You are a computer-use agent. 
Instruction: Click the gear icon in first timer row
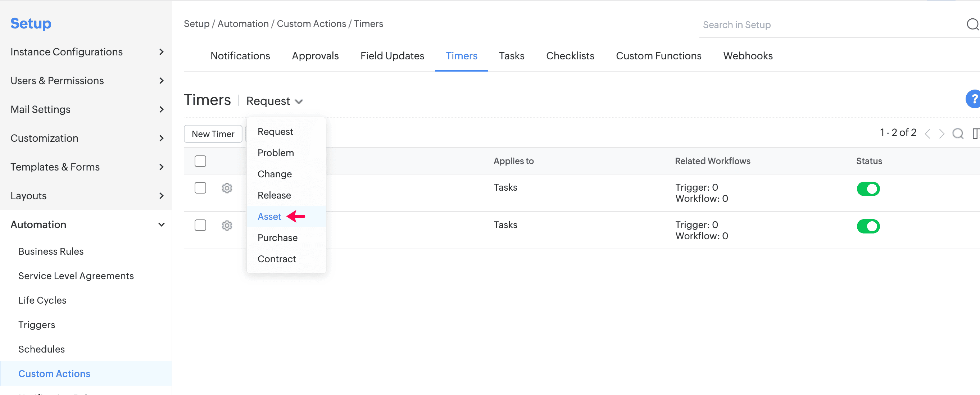tap(227, 188)
